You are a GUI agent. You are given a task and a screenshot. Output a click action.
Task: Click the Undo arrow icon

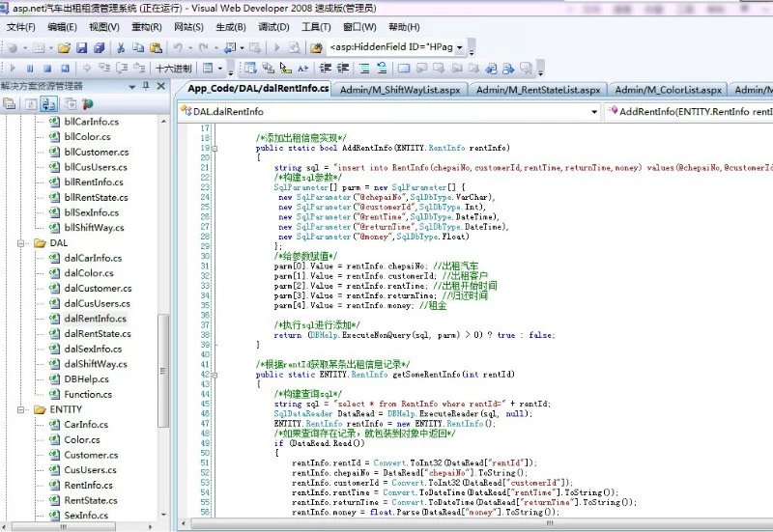coord(178,47)
